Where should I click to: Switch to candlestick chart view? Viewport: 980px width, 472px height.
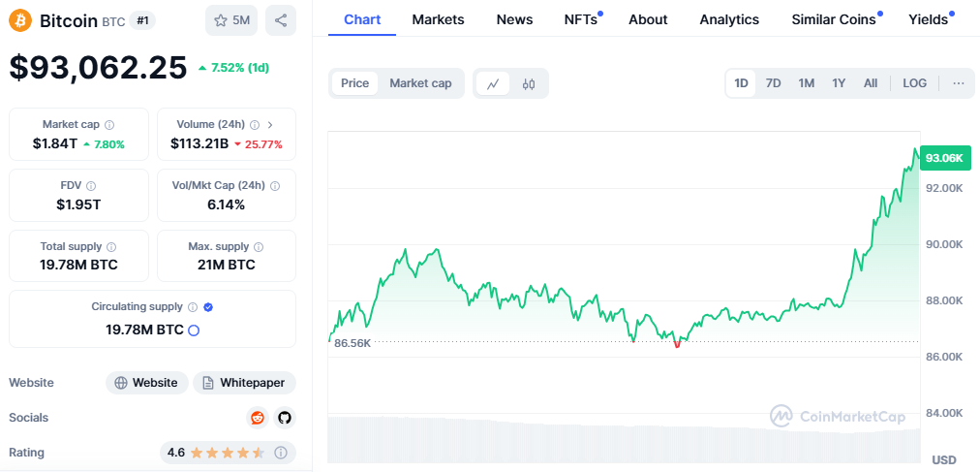click(x=529, y=83)
